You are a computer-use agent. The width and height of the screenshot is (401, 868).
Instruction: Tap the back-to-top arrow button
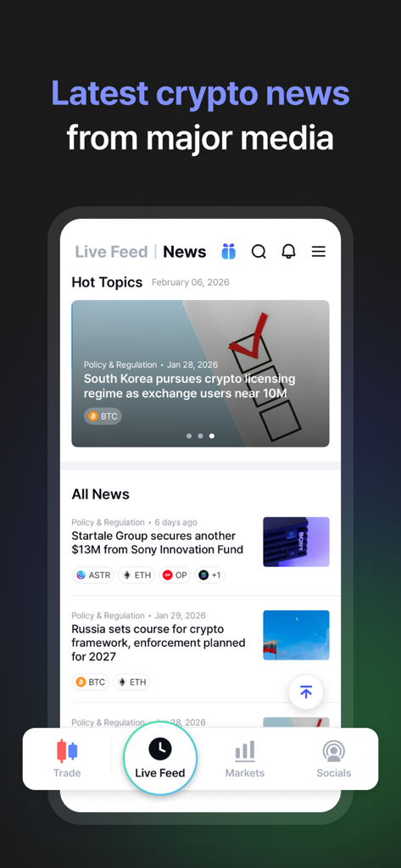306,692
